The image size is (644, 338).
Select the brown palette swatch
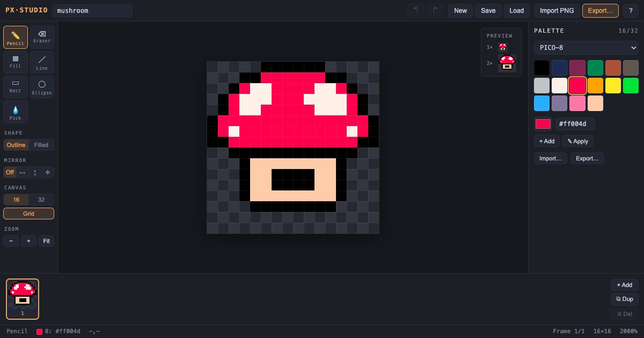pyautogui.click(x=613, y=68)
